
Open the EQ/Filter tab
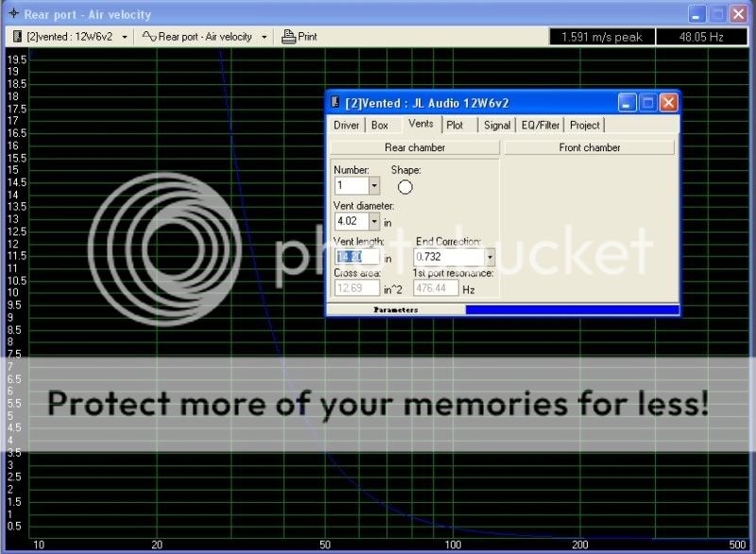pyautogui.click(x=541, y=125)
